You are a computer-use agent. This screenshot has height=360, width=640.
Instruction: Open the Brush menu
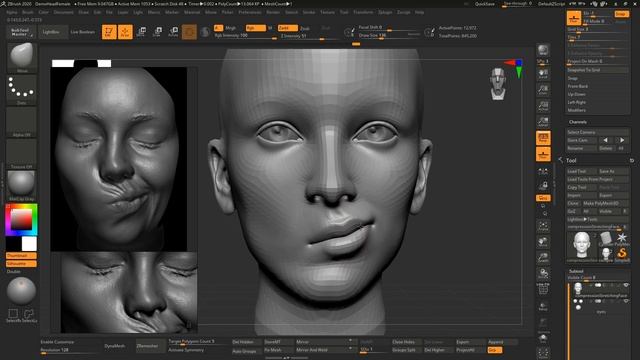(x=28, y=12)
